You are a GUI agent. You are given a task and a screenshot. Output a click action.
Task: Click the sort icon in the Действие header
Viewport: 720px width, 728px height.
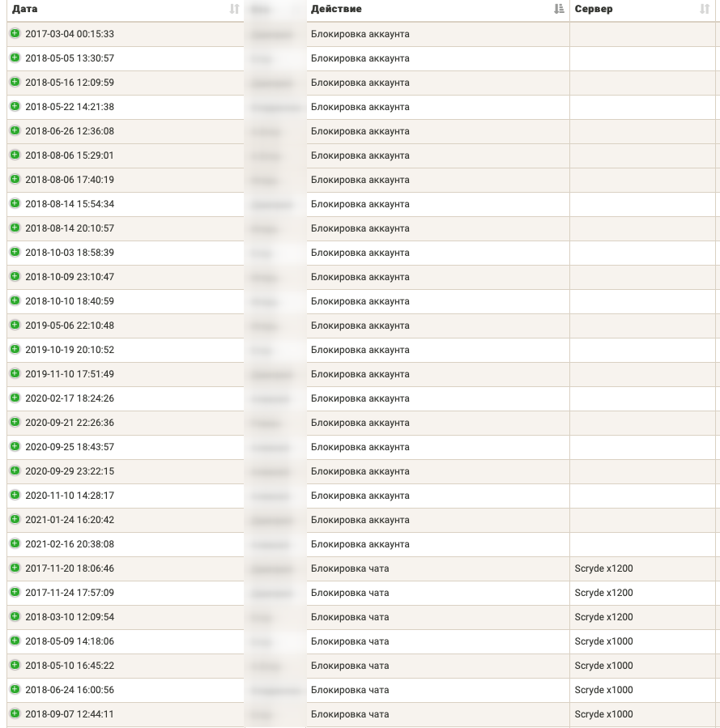tap(559, 9)
